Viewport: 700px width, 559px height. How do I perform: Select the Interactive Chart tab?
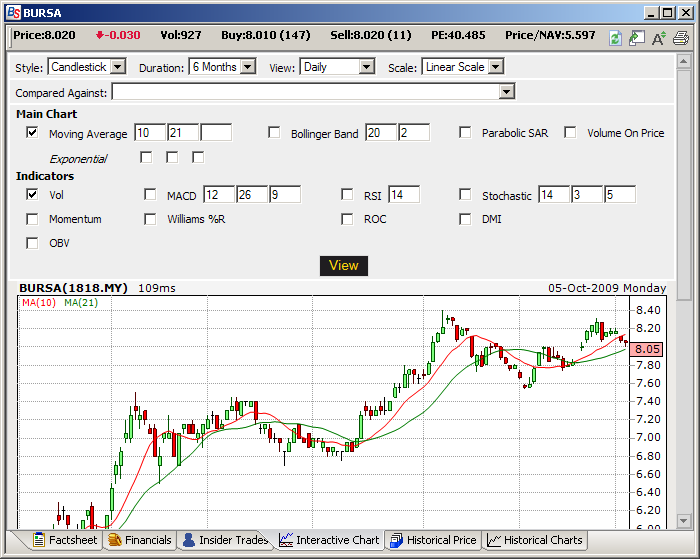tap(329, 540)
